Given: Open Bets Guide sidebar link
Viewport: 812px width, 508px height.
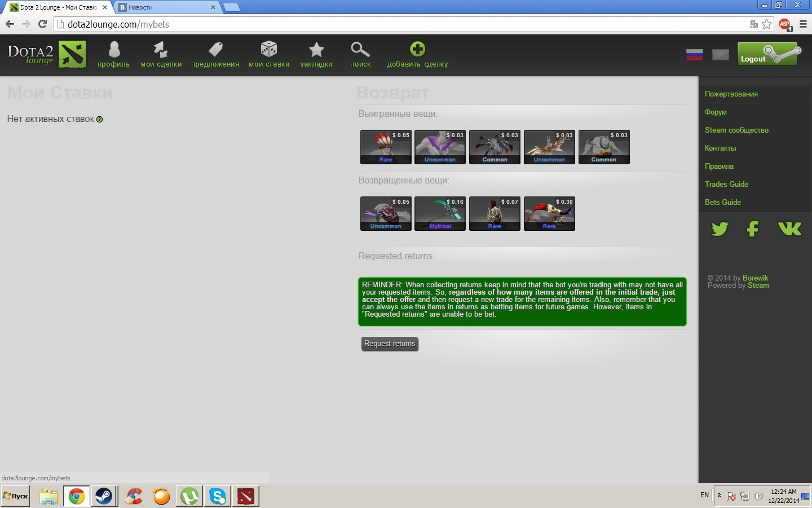Looking at the screenshot, I should coord(723,202).
